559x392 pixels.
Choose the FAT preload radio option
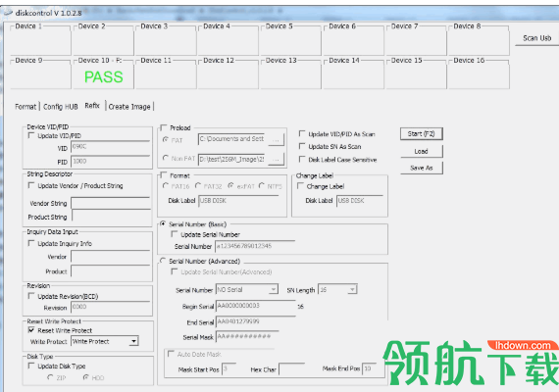point(166,140)
